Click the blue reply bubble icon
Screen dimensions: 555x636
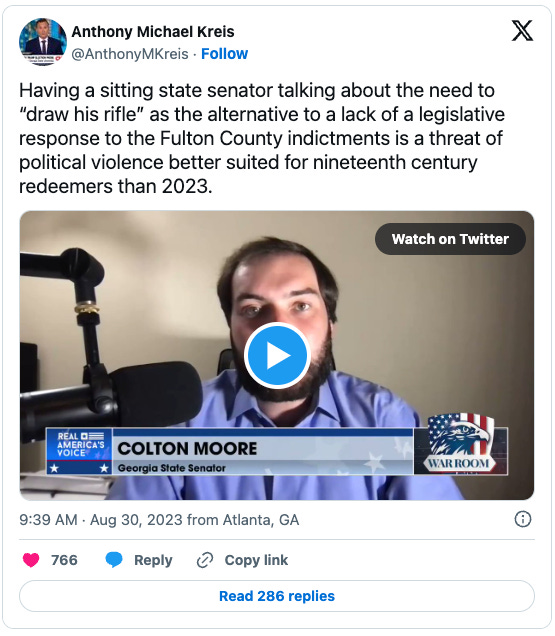pos(114,560)
